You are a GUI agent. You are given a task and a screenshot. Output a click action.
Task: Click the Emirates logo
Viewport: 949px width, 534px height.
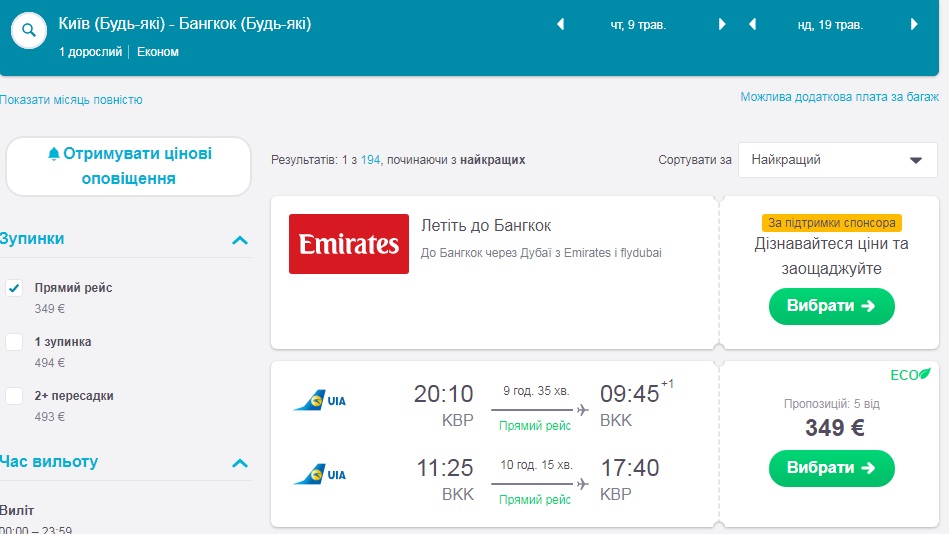point(348,244)
